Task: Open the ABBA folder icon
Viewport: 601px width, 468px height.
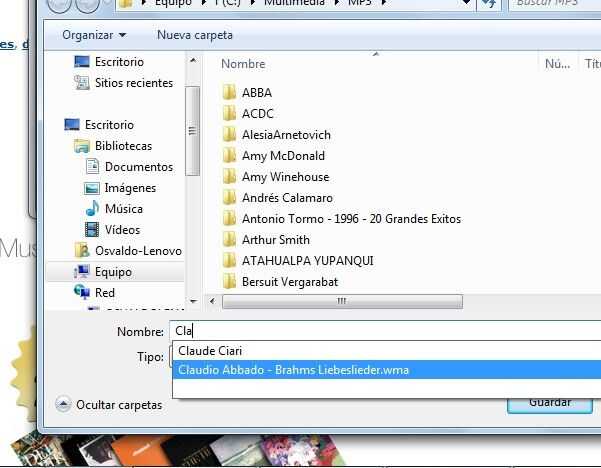Action: click(229, 92)
